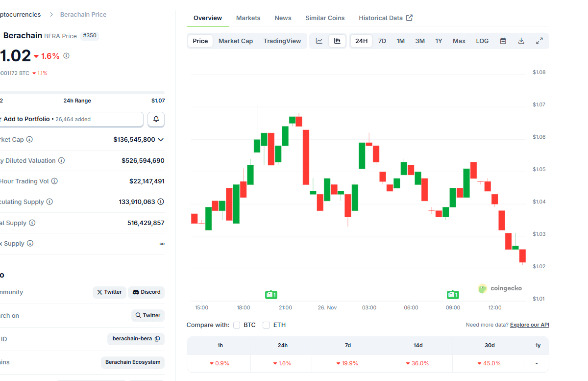This screenshot has height=381, width=588.
Task: Expand the Market Cap details chevron
Action: tap(161, 140)
